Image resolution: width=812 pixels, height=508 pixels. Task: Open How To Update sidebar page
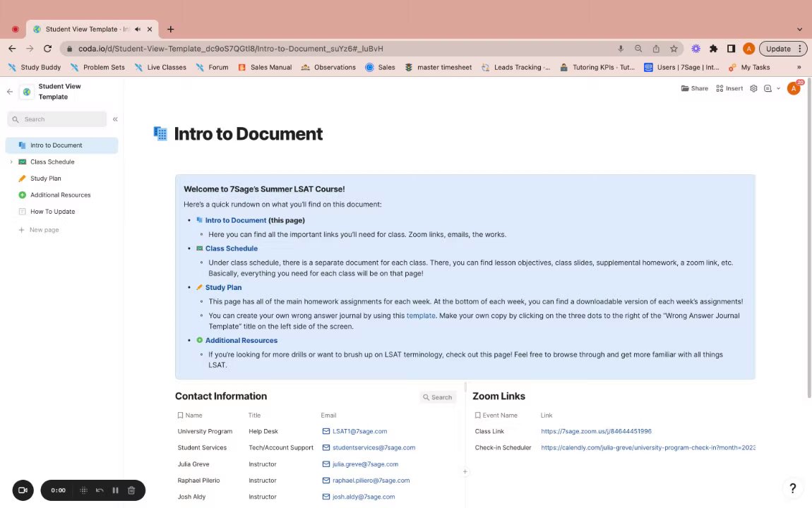pyautogui.click(x=52, y=212)
